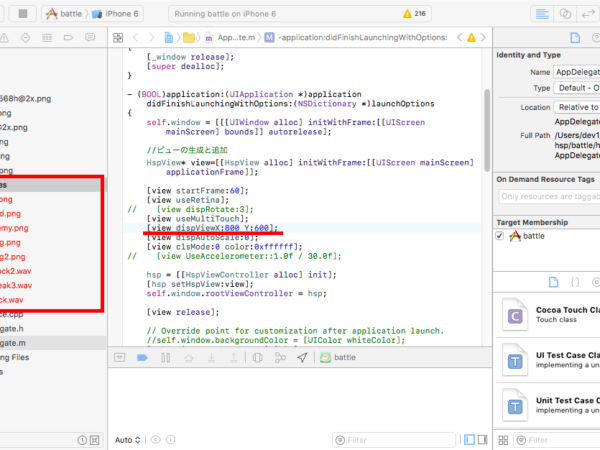Open the Type dropdown in inspector

[577, 88]
